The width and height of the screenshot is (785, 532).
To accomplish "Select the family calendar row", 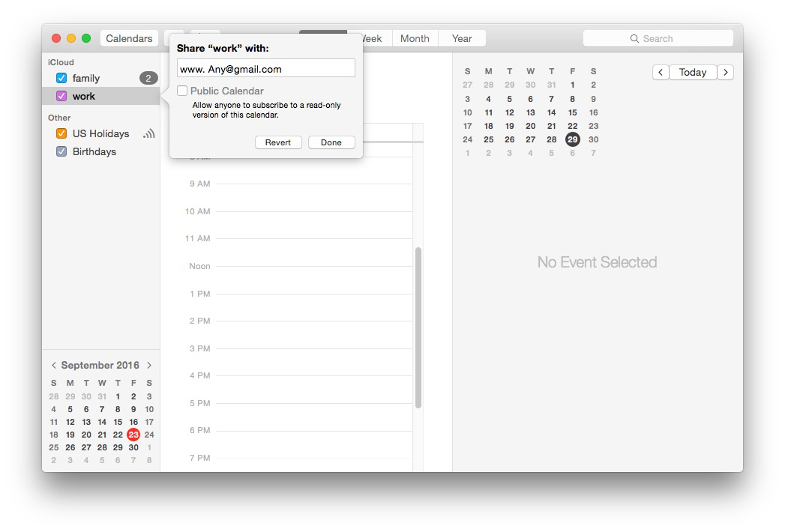I will coord(101,78).
